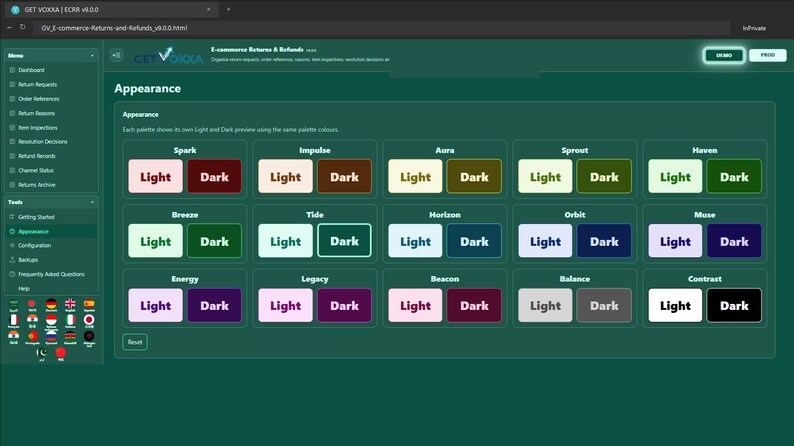Pick the Orbit Dark swatch
Screen dimensions: 794x446
click(604, 241)
